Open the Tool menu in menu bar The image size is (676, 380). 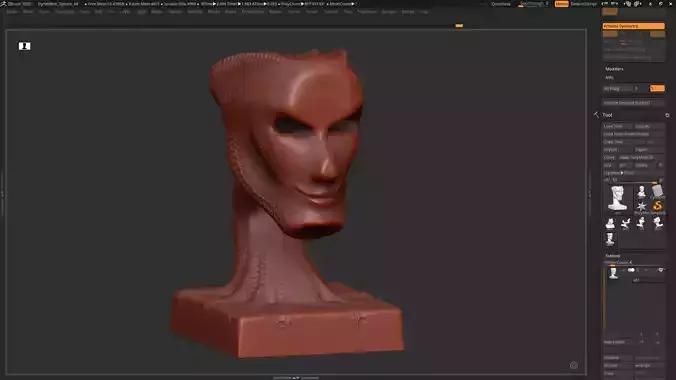tap(348, 12)
